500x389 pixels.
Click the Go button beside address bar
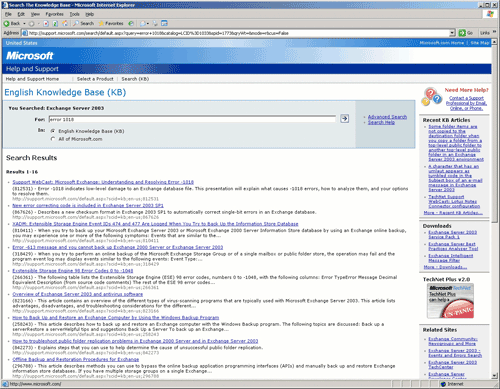pos(466,33)
